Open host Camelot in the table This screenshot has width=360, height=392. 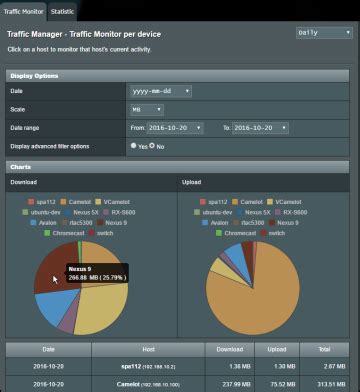point(148,384)
